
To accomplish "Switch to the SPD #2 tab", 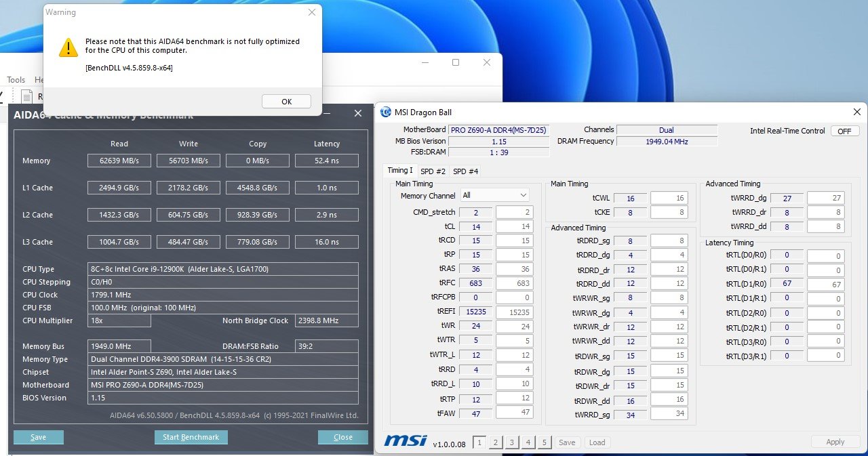I will click(433, 171).
